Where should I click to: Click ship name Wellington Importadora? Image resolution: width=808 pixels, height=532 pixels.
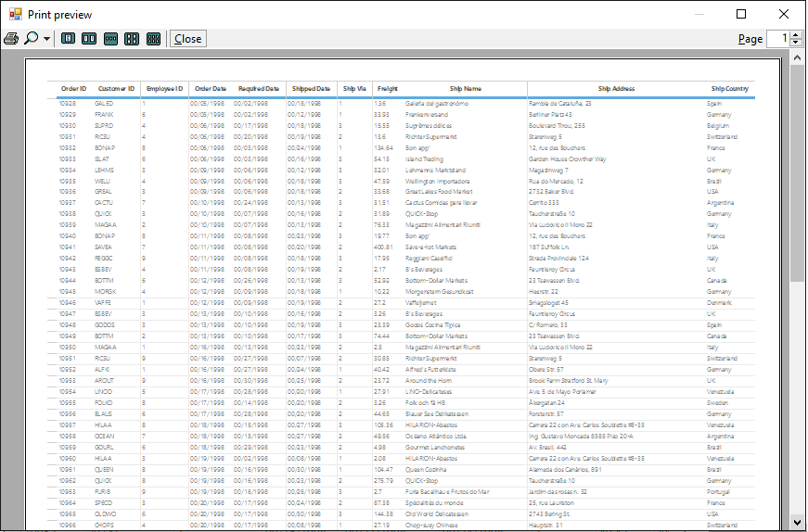point(438,182)
